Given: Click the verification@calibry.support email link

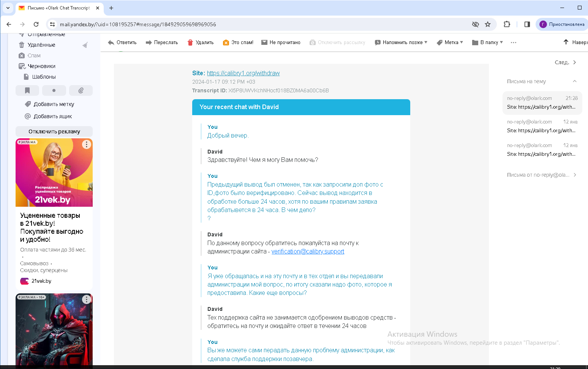Looking at the screenshot, I should click(x=308, y=251).
